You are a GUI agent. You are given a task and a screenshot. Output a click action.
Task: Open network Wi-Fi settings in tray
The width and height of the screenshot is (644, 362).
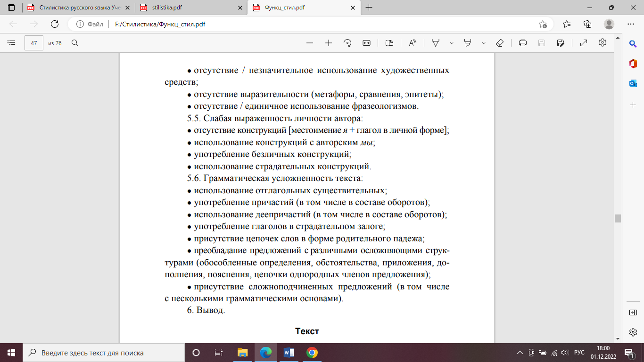554,353
